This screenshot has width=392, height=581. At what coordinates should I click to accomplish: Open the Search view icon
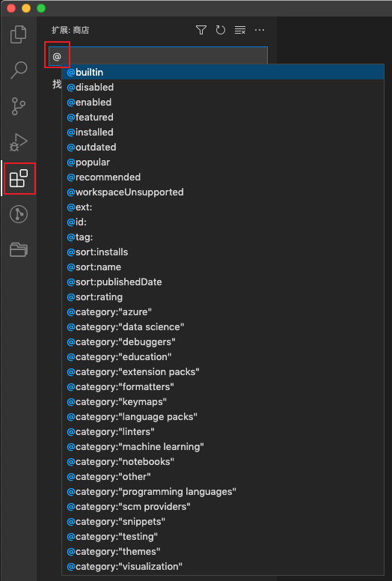[19, 70]
